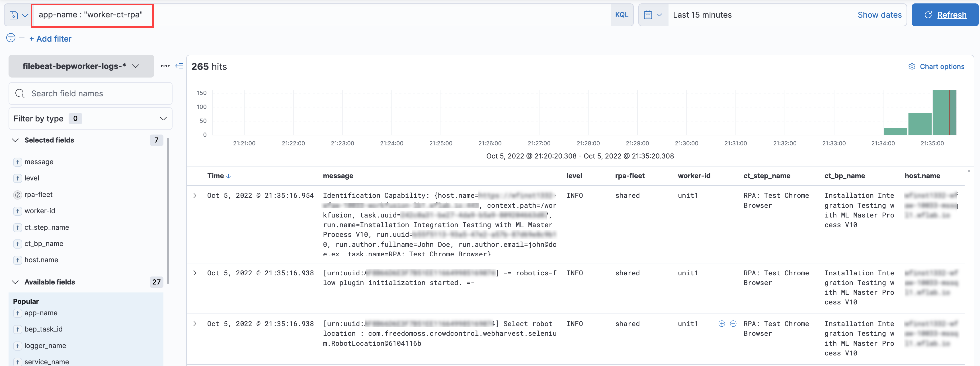Viewport: 980px width, 366px height.
Task: Collapse the Available fields section
Action: click(x=16, y=282)
